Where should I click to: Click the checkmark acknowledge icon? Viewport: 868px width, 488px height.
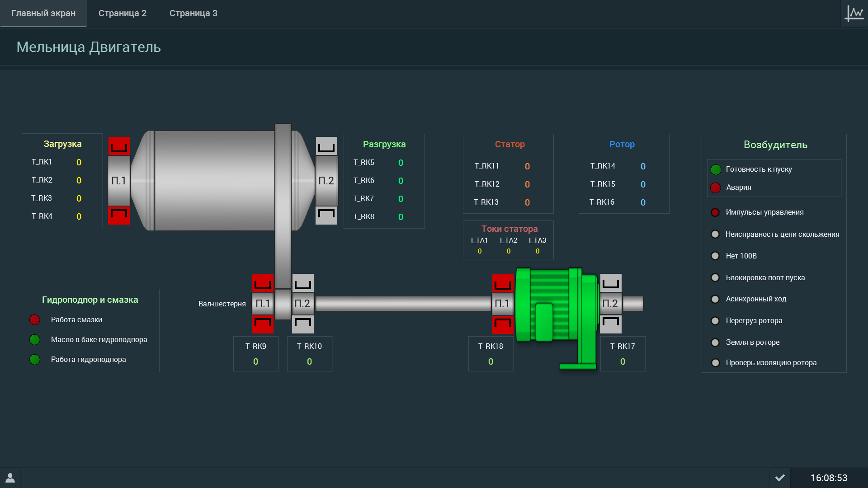click(x=780, y=478)
